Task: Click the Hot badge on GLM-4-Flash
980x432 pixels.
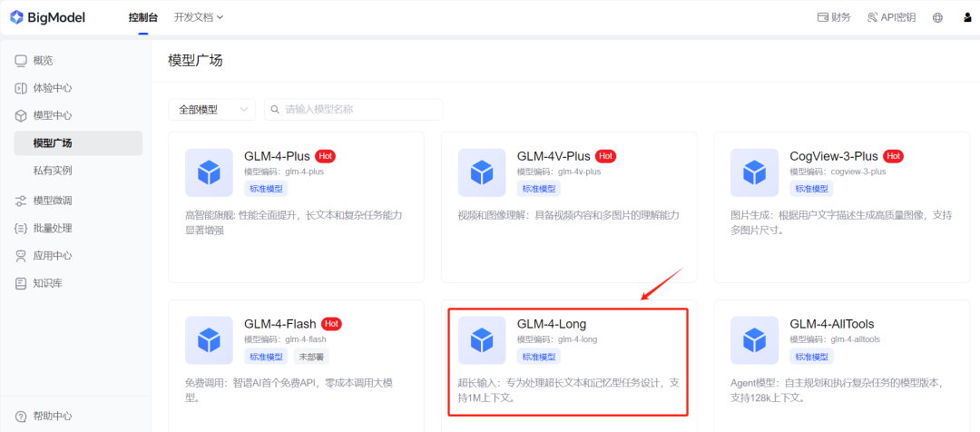Action: tap(331, 324)
